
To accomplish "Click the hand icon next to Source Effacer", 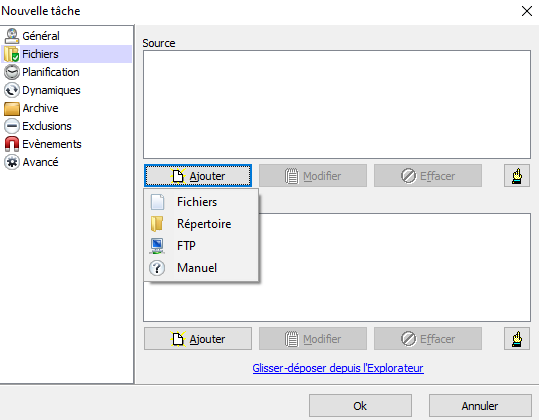I will [517, 176].
